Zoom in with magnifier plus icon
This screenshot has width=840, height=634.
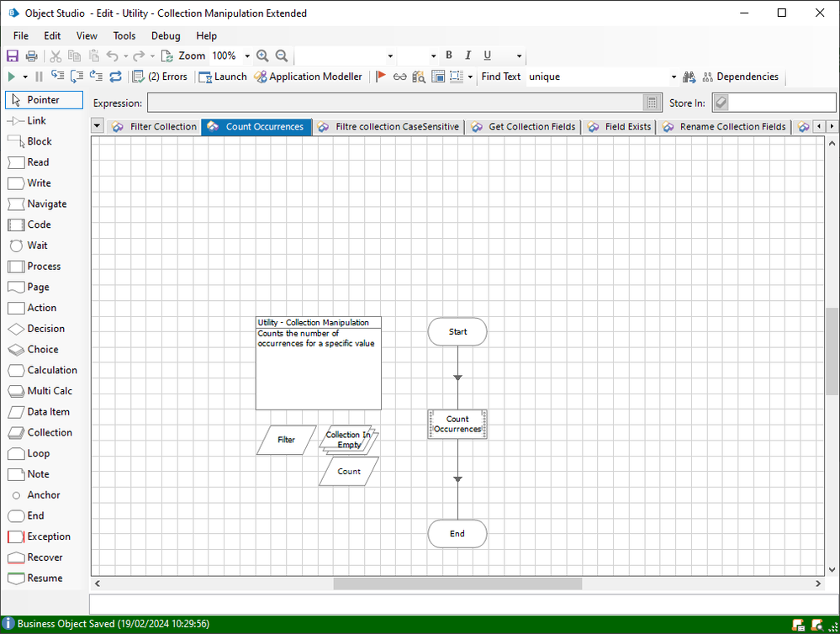point(262,55)
